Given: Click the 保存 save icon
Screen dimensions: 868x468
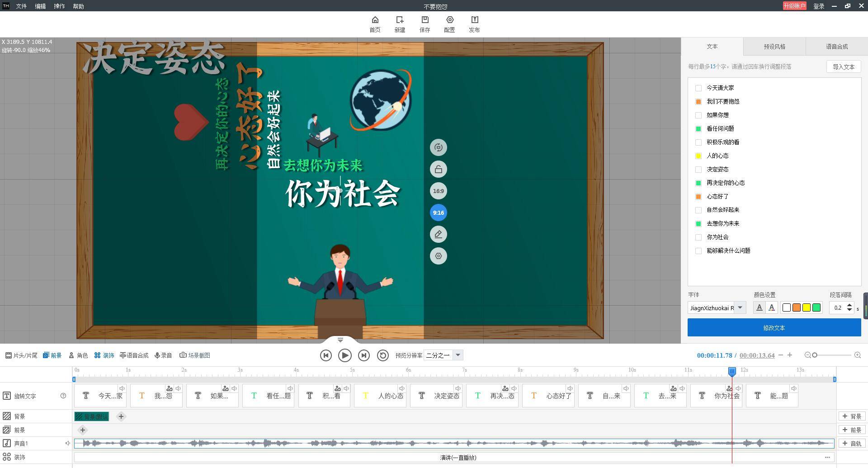Looking at the screenshot, I should coord(425,20).
